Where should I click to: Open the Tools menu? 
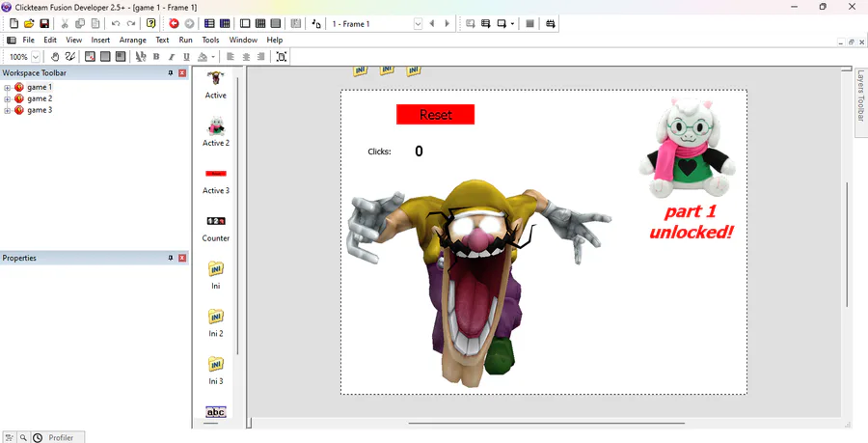(x=210, y=40)
